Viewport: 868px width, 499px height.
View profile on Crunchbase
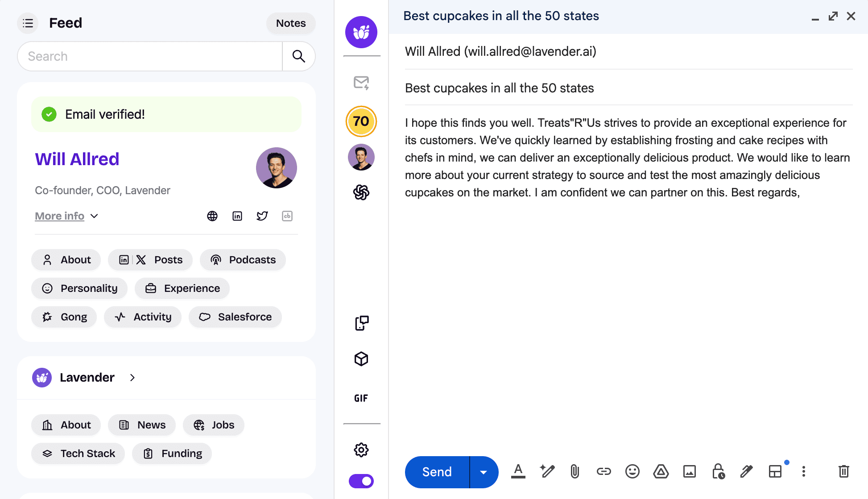[x=287, y=216]
